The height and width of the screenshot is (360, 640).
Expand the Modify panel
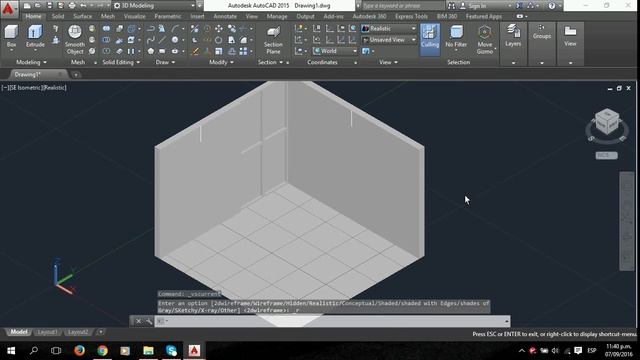point(222,62)
